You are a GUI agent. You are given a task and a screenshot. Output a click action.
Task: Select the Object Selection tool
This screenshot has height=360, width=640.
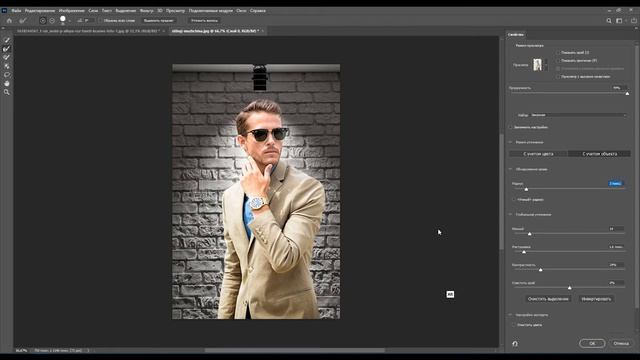(7, 66)
